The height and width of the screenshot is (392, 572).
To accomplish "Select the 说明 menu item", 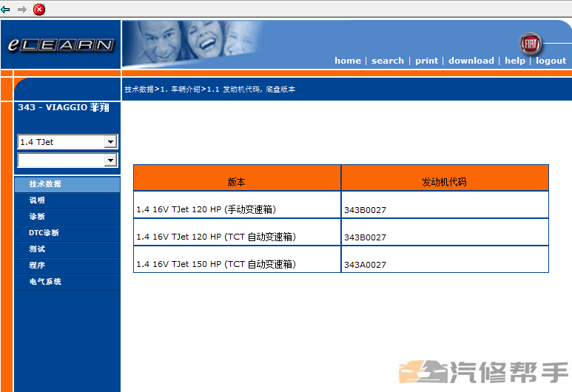I will pyautogui.click(x=67, y=200).
